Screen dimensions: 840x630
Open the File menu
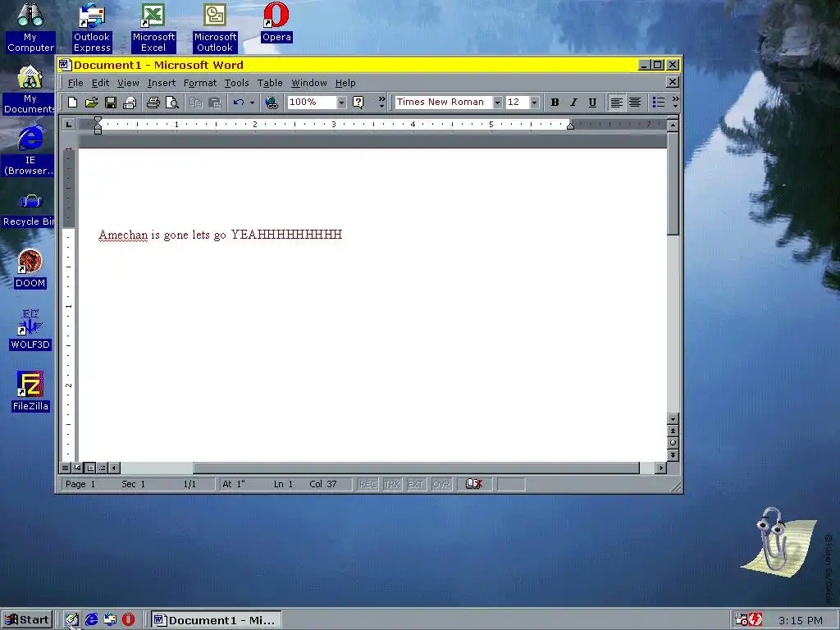[x=75, y=83]
